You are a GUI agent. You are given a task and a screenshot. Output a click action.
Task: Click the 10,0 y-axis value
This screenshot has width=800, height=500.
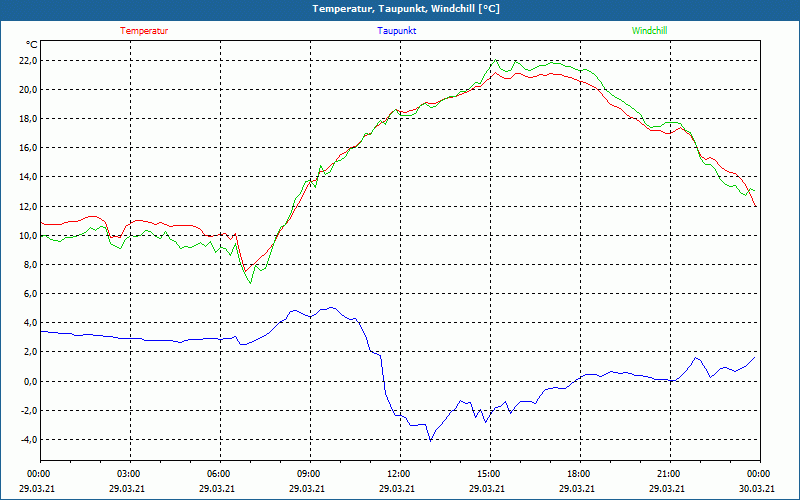28,236
